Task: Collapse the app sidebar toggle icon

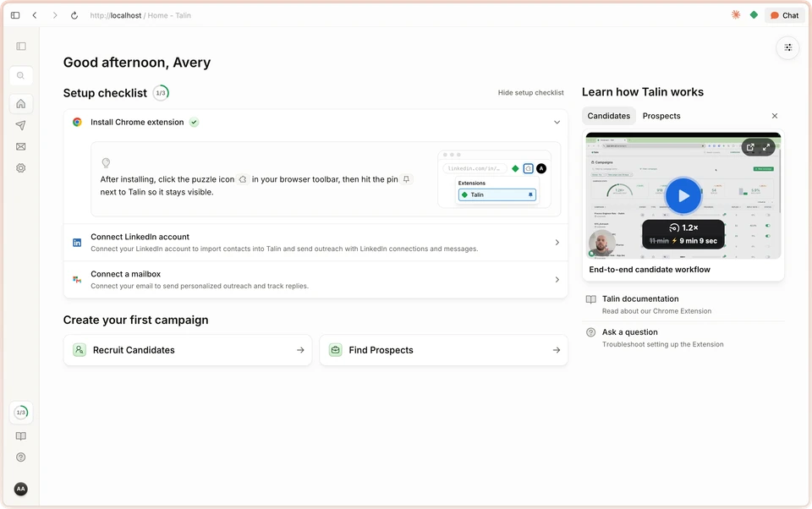Action: tap(21, 47)
